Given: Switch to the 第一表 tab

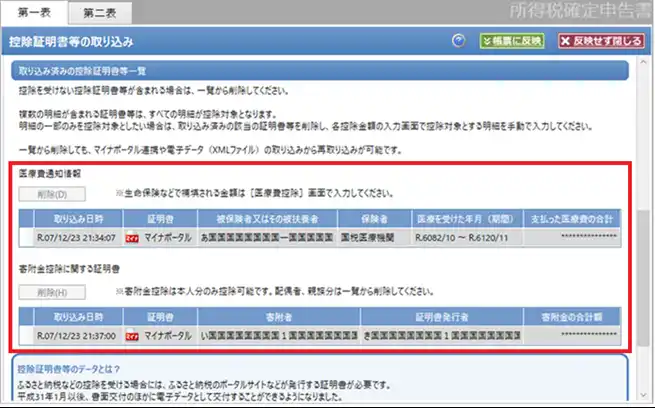Looking at the screenshot, I should (35, 13).
